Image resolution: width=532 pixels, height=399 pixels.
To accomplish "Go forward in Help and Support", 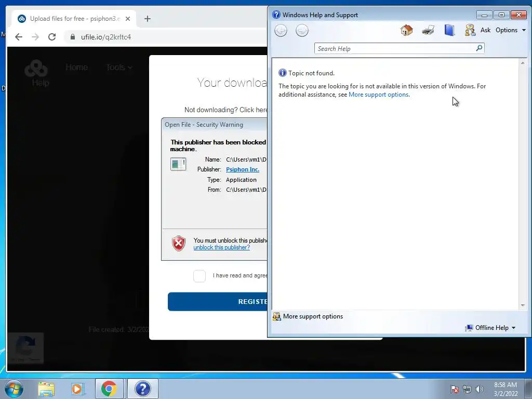I will [x=302, y=31].
